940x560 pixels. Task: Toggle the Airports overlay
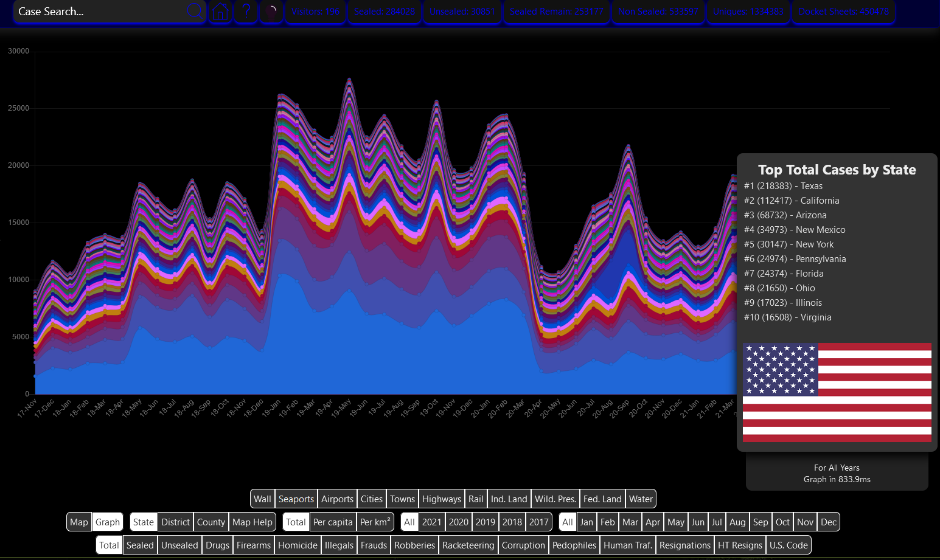click(338, 499)
